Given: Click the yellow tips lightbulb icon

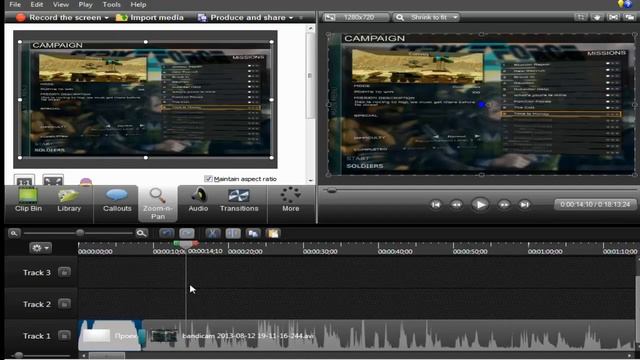Looking at the screenshot, I should point(620,4).
